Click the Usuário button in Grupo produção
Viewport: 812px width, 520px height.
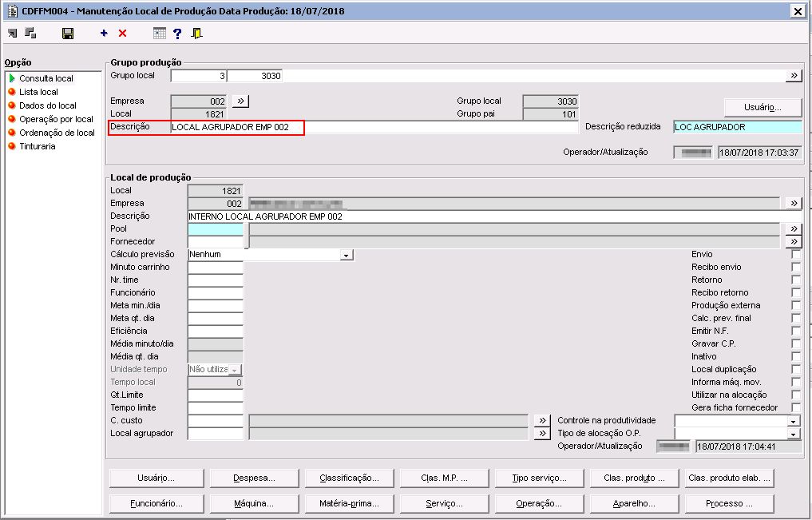pyautogui.click(x=762, y=107)
